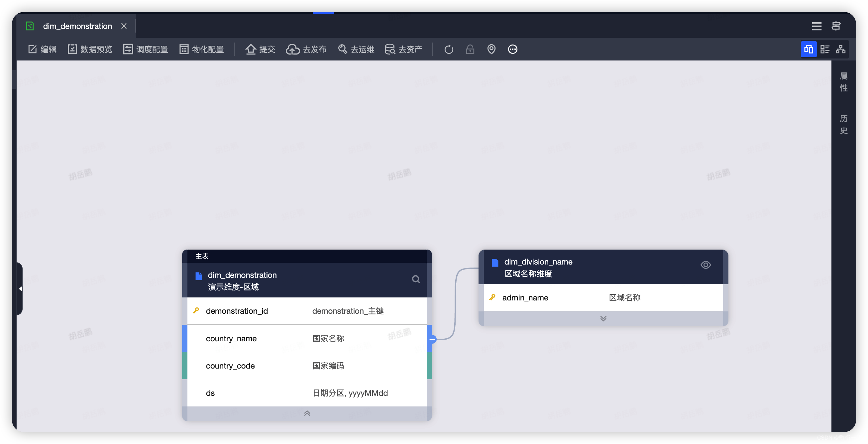Expand the collapsed left side panel

pyautogui.click(x=20, y=289)
